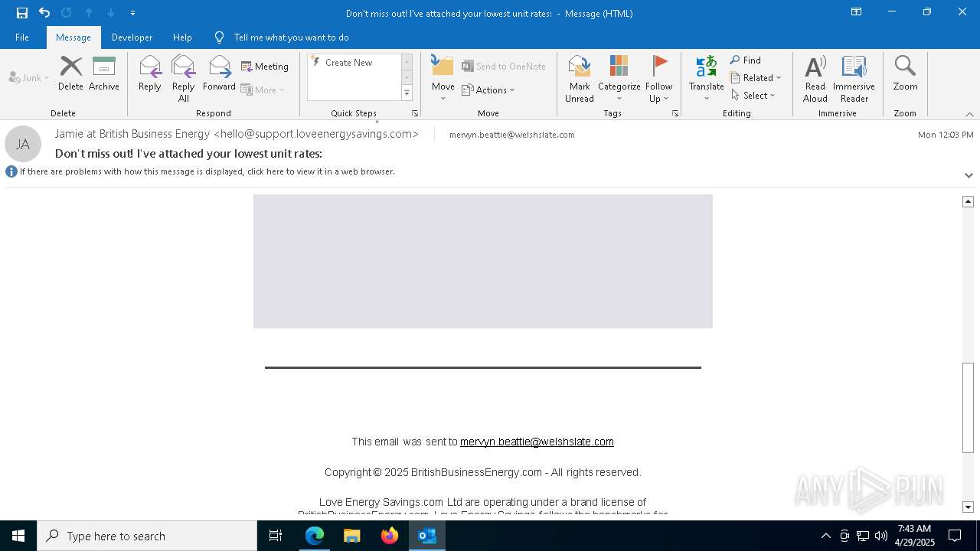Launch Firefox from taskbar
The width and height of the screenshot is (980, 551).
click(x=390, y=536)
